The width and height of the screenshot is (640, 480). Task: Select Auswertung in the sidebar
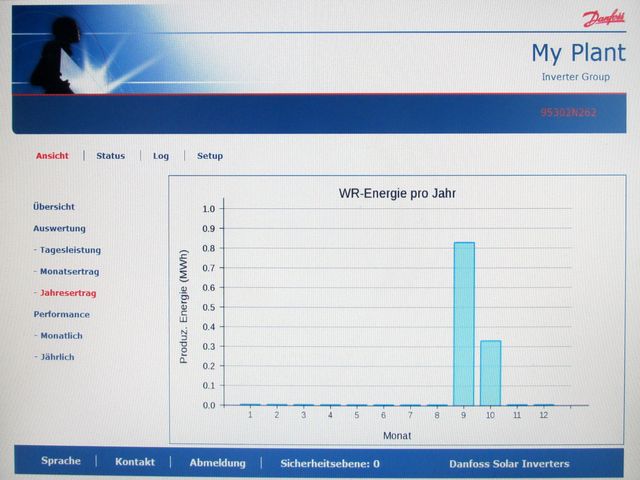60,229
